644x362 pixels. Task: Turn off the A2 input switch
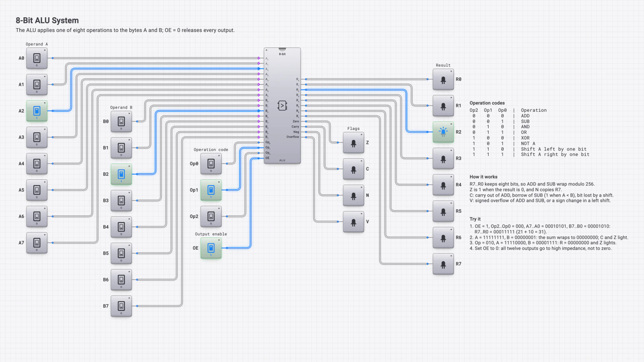point(37,111)
